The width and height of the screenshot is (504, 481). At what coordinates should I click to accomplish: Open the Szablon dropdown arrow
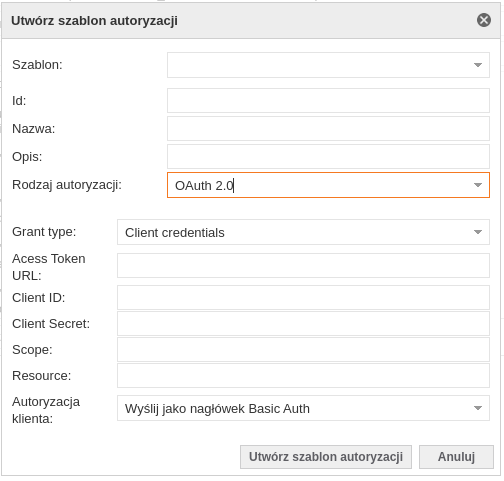(478, 65)
